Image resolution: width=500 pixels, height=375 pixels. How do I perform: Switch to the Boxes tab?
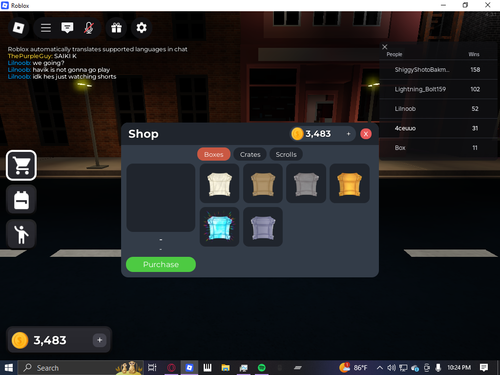[x=214, y=154]
